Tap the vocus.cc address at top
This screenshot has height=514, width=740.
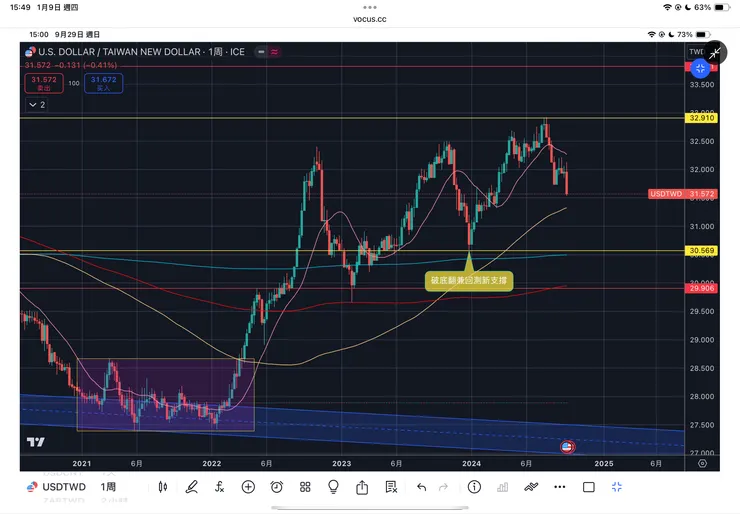click(370, 19)
